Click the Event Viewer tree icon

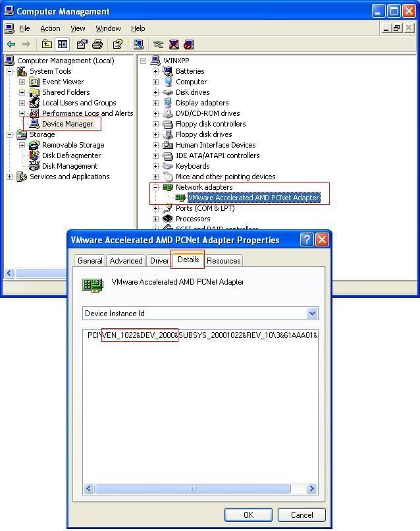(34, 82)
